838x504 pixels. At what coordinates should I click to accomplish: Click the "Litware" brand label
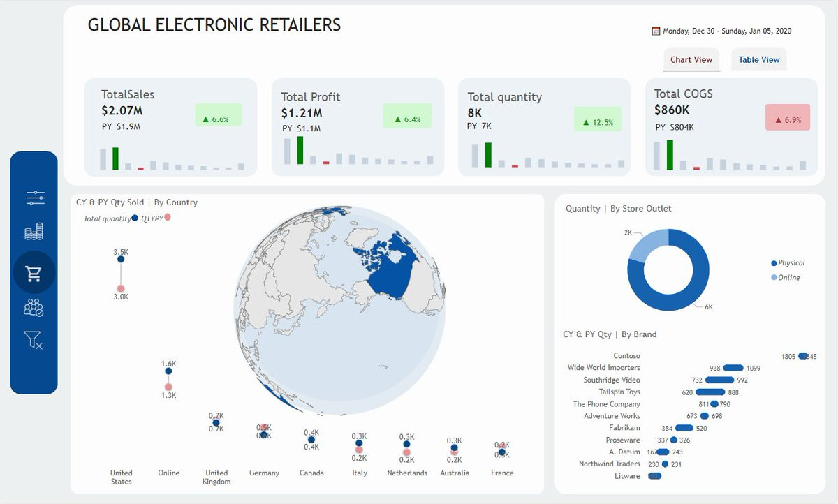tap(627, 476)
